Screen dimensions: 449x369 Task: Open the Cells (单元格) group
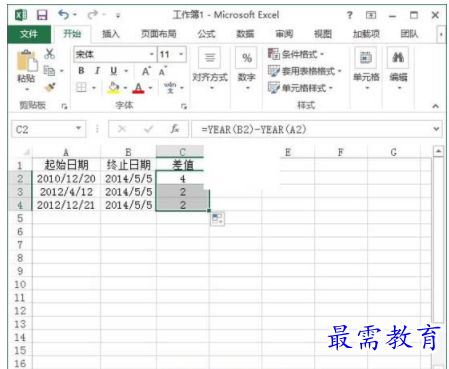coord(366,69)
